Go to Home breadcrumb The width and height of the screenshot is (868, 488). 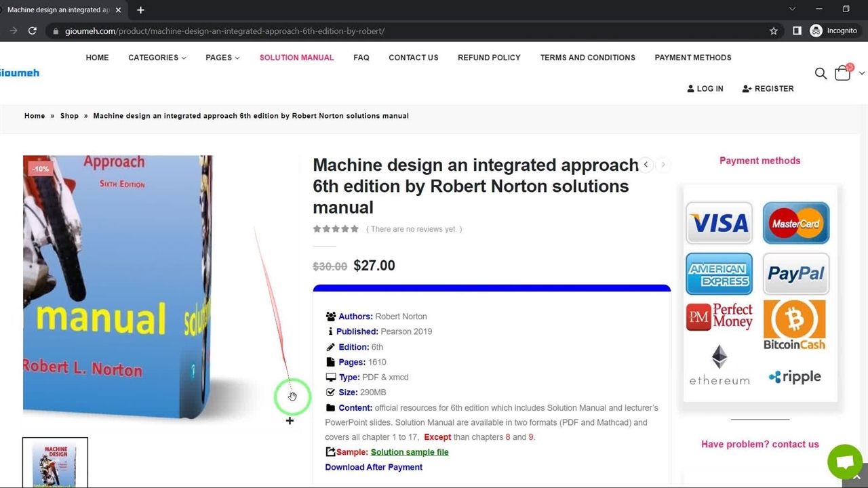pos(35,116)
